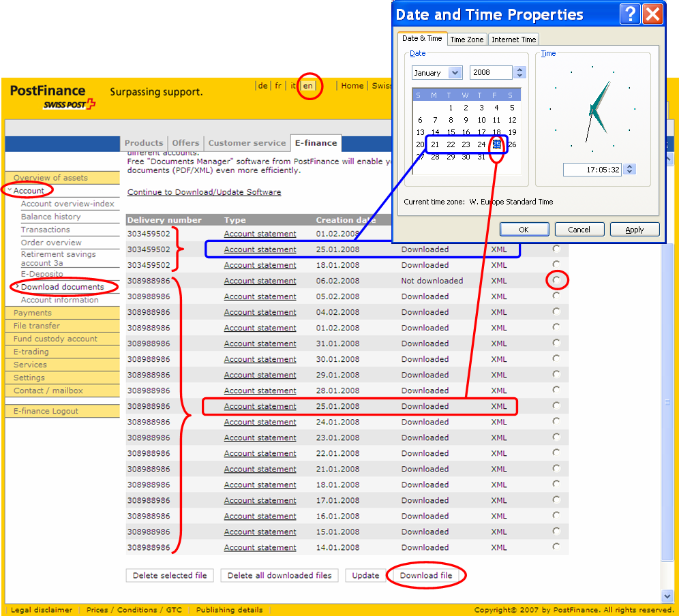The width and height of the screenshot is (679, 616).
Task: Select the radio button for 05.02.2008 statement
Action: 556,296
